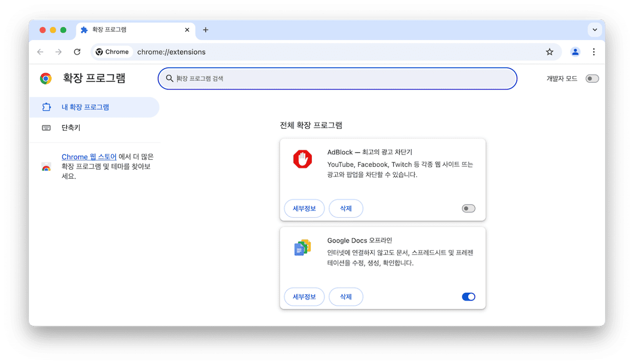Open a new tab with plus button

pos(205,30)
